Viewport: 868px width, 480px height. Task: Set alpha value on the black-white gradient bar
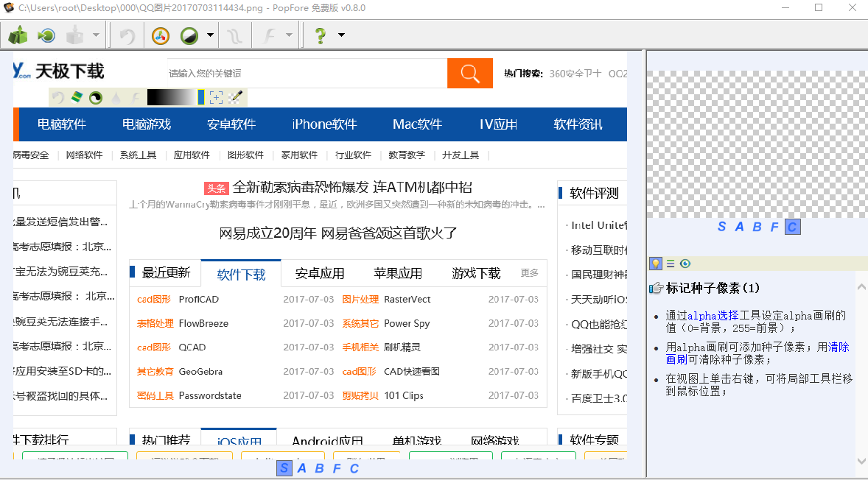pyautogui.click(x=172, y=97)
